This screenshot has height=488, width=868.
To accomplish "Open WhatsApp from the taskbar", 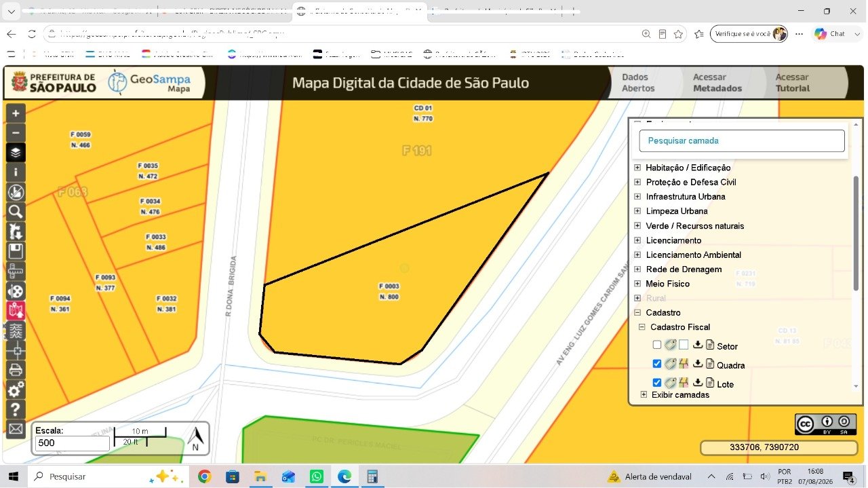I will coord(317,476).
